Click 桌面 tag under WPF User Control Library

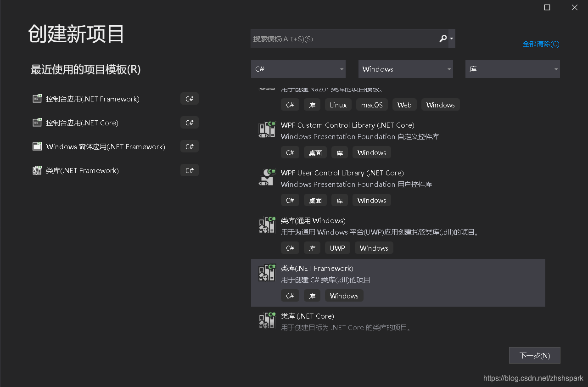tap(315, 200)
